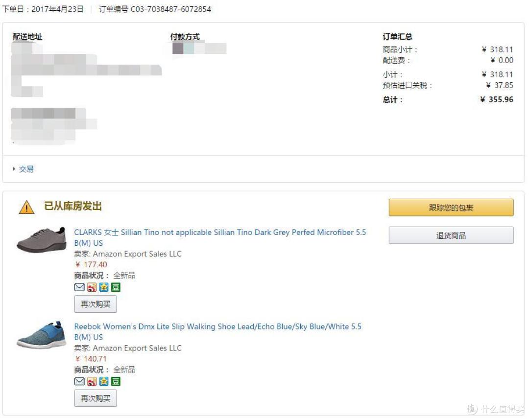529x420 pixels.
Task: Buy the Reebok shoe again with 再次购买
Action: pyautogui.click(x=96, y=398)
